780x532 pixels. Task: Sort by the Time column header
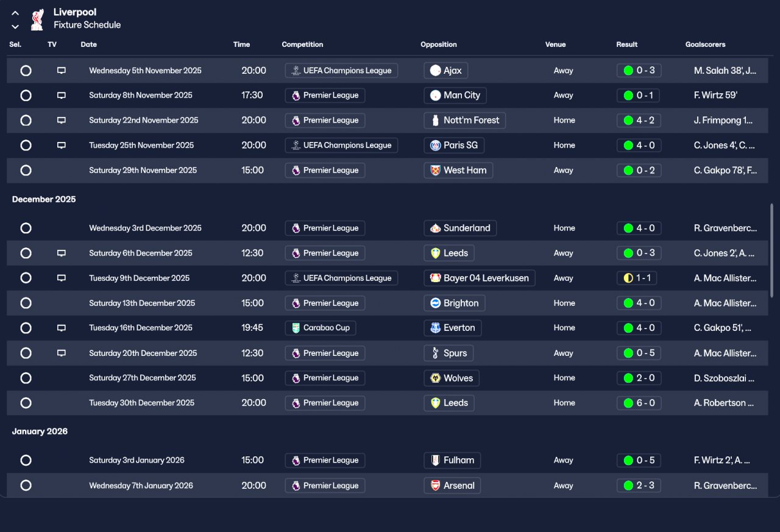coord(242,44)
